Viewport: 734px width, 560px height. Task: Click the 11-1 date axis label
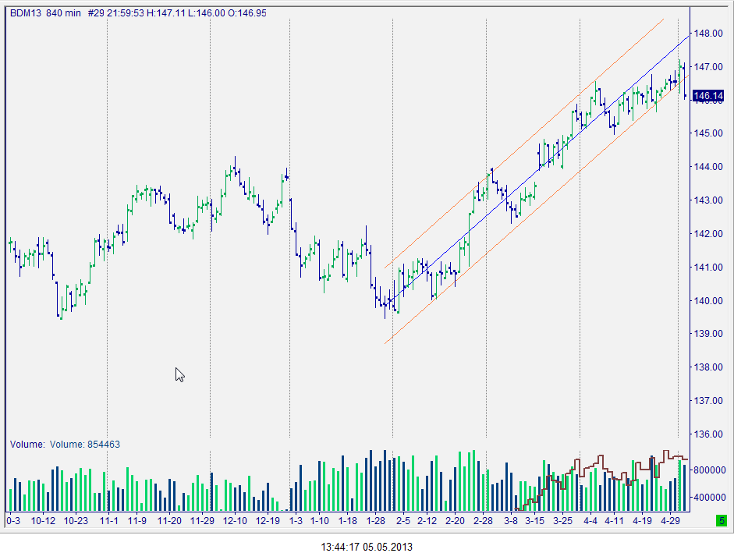coord(109,521)
